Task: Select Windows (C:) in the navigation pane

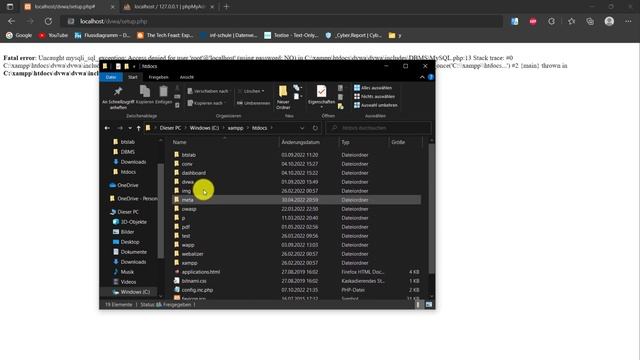Action: [135, 292]
